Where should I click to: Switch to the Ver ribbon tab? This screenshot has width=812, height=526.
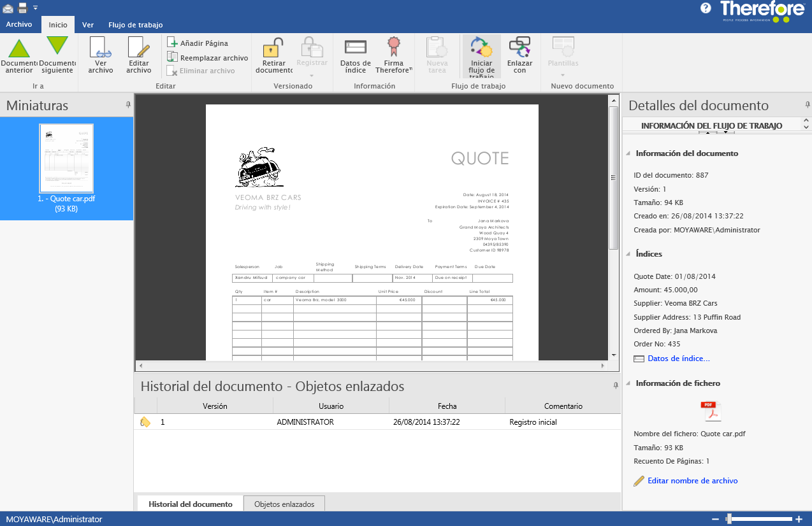tap(88, 25)
